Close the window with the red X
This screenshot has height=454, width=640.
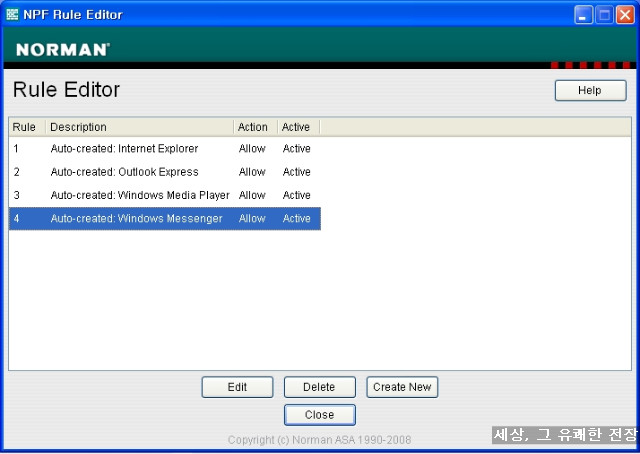pos(625,15)
